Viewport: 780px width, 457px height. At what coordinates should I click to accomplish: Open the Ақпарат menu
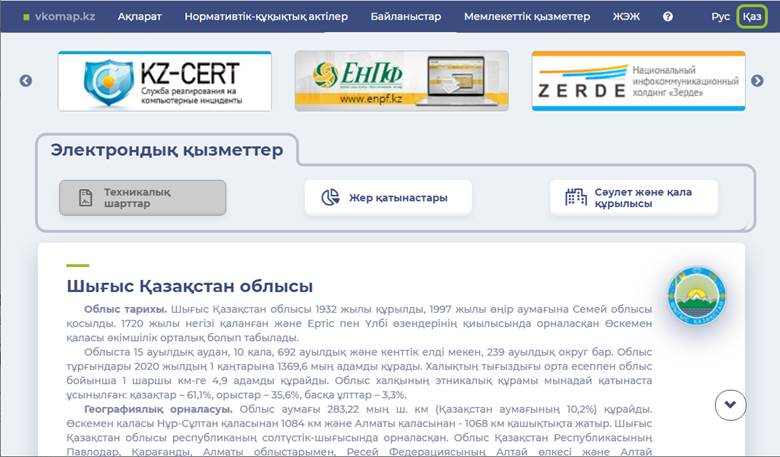[139, 17]
